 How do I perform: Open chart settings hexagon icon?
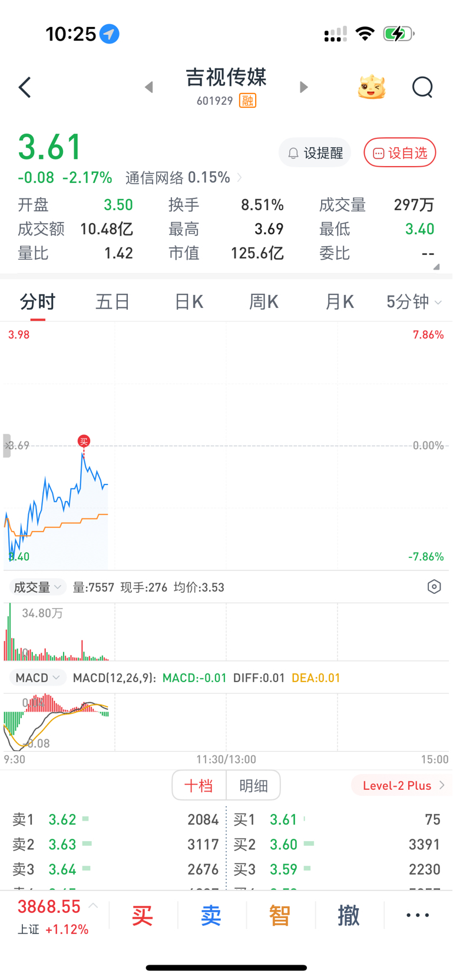(434, 587)
